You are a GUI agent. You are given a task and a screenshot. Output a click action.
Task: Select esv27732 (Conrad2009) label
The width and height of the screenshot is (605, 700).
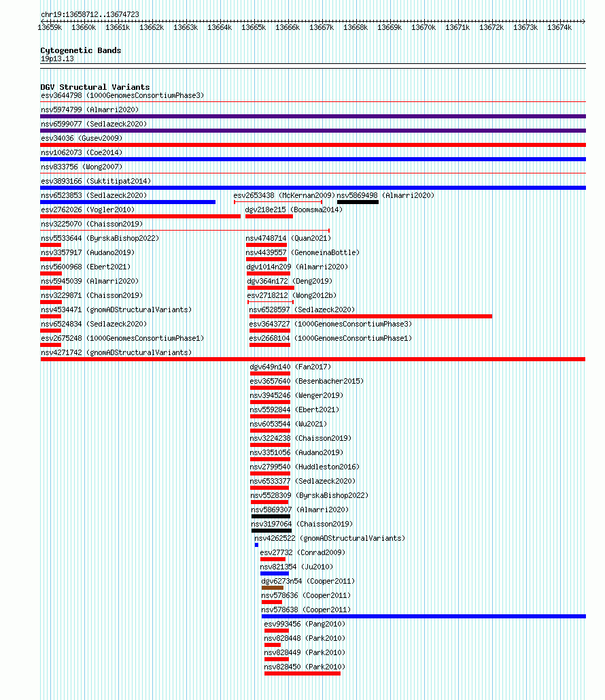click(x=303, y=552)
